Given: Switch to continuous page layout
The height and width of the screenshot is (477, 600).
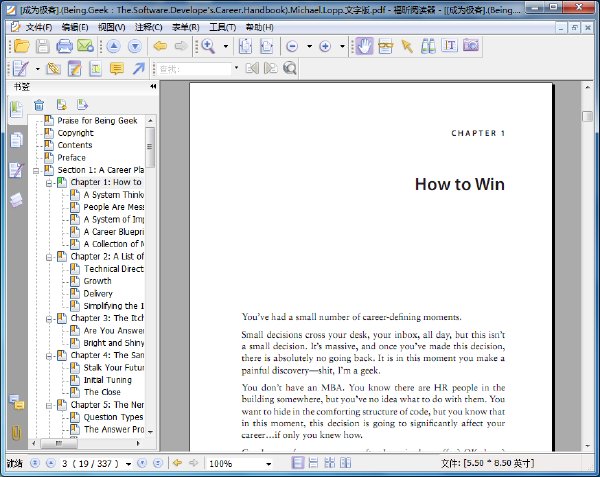Looking at the screenshot, I should point(313,463).
